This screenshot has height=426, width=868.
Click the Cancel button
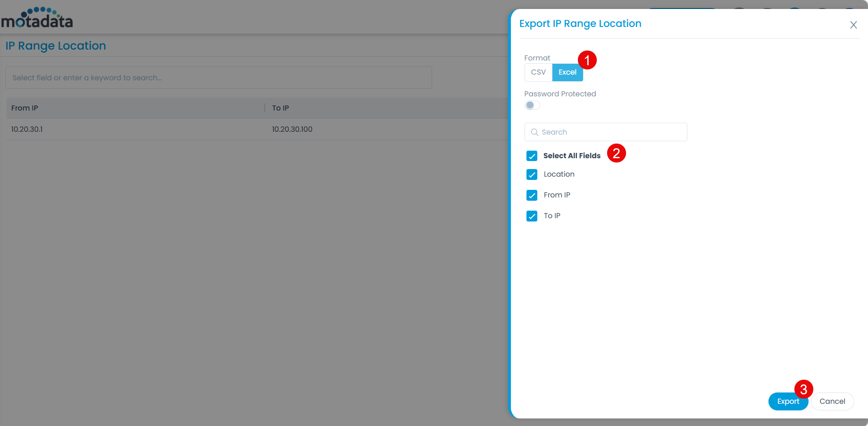(x=832, y=401)
